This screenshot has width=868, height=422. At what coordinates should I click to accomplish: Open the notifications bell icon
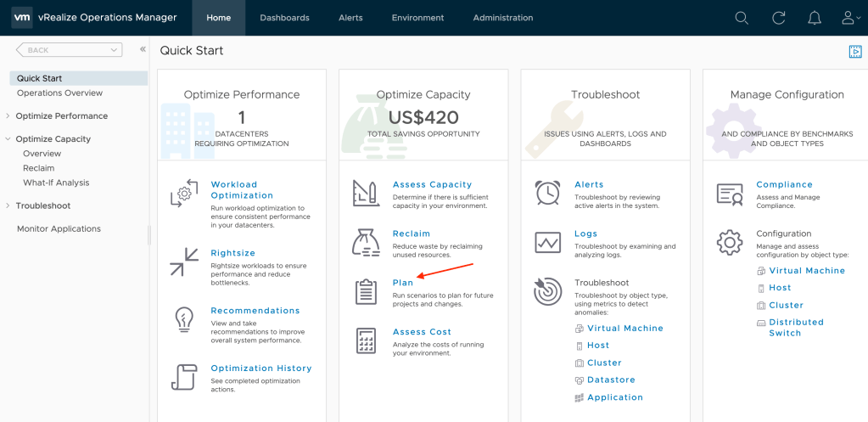click(815, 18)
